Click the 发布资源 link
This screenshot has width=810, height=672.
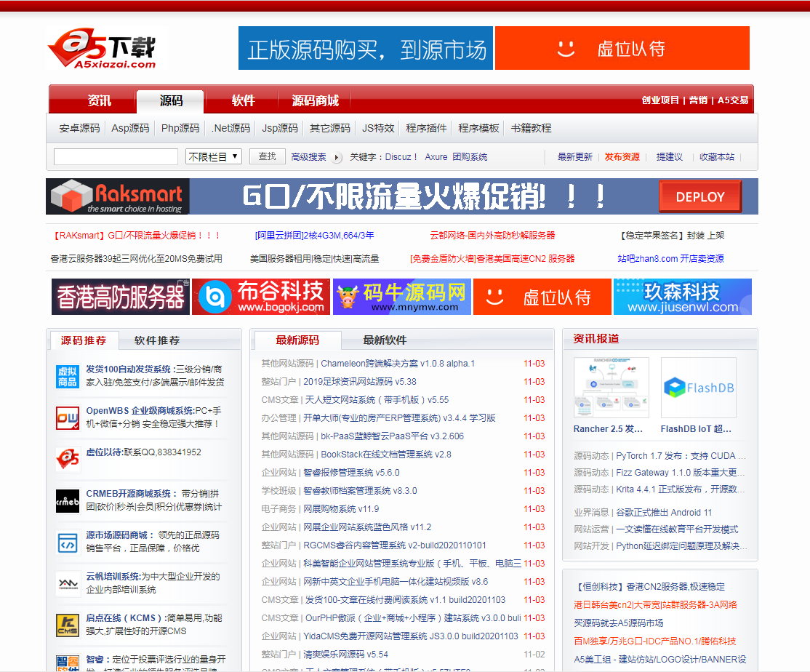[x=622, y=157]
